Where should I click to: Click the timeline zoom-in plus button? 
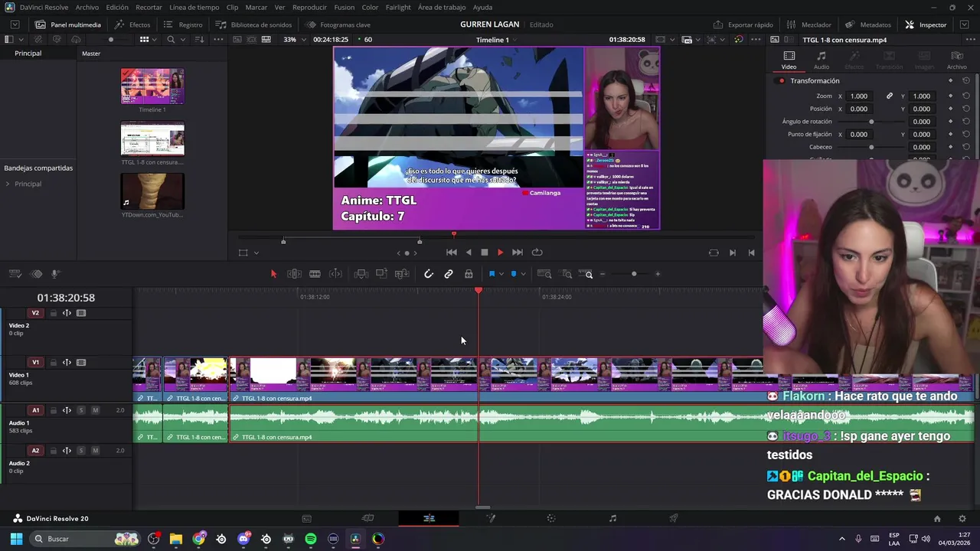tap(658, 274)
